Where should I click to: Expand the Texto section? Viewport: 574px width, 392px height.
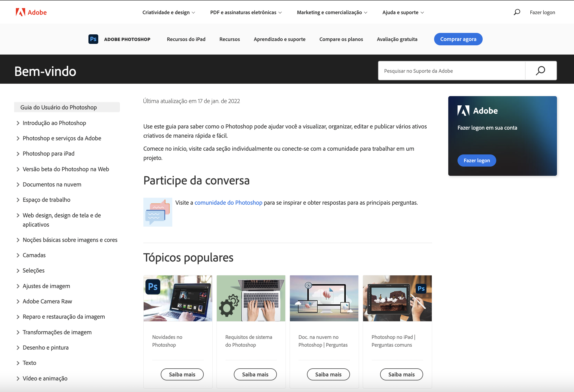(x=26, y=363)
